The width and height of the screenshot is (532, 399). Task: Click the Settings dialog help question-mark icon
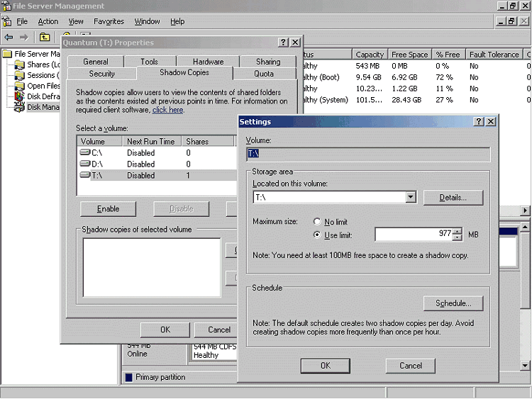(475, 122)
